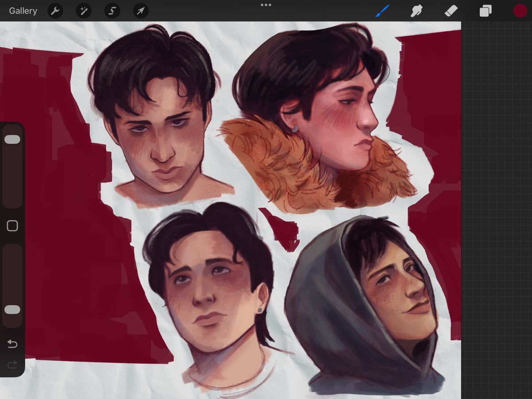This screenshot has height=399, width=532.
Task: Adjust the brush size slider handle
Action: pyautogui.click(x=12, y=139)
